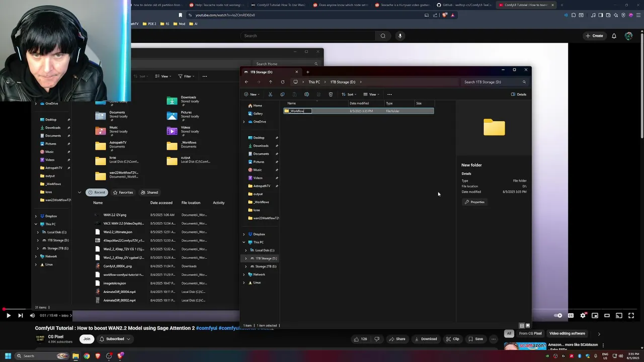Click the Copy icon in Explorer toolbar
The image size is (644, 362).
click(282, 94)
